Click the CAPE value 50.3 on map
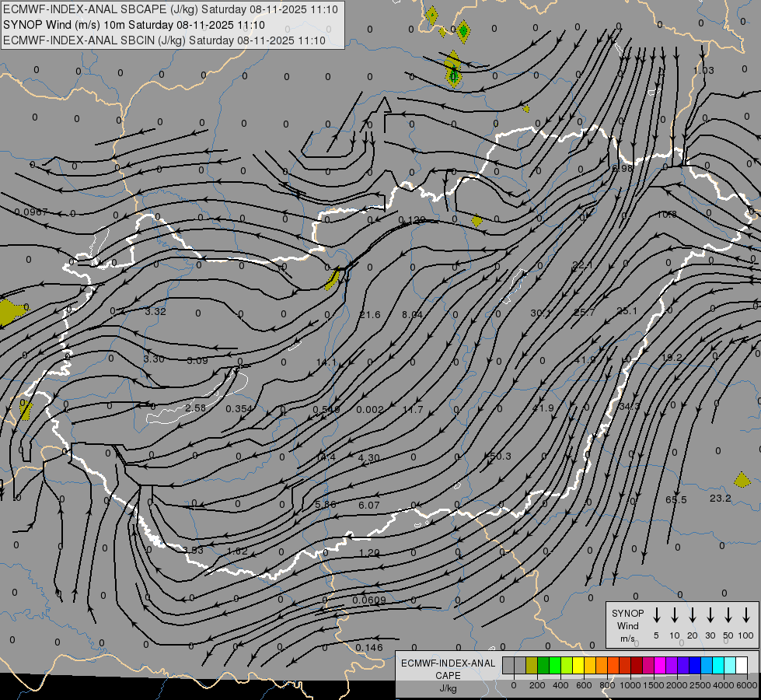 (501, 456)
